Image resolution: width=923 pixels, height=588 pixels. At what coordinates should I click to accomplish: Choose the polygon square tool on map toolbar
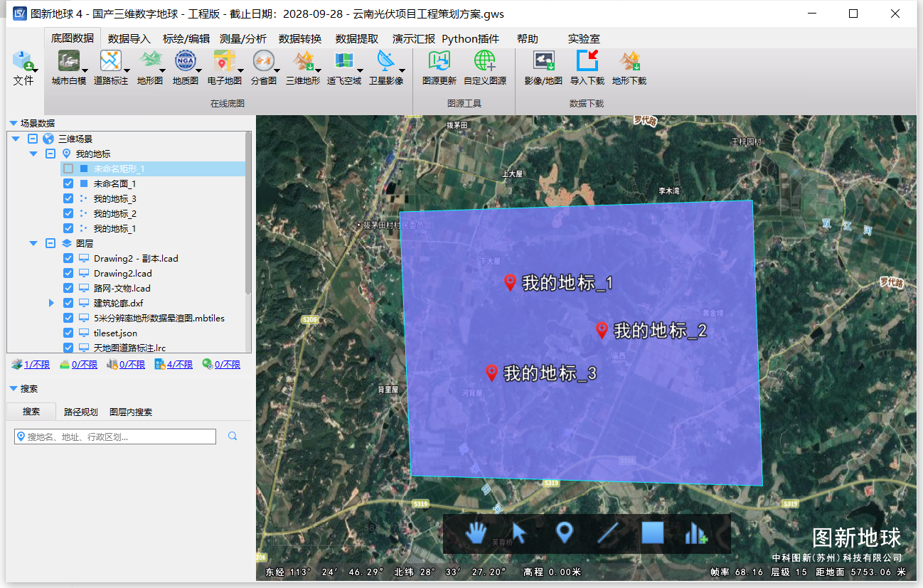[653, 533]
